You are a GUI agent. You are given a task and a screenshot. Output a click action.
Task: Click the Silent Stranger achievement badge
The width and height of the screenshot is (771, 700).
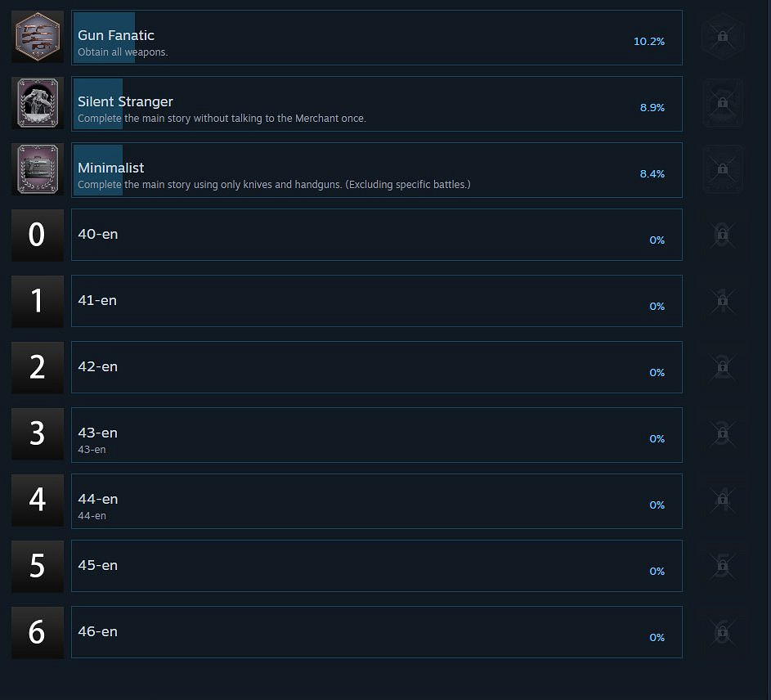(38, 103)
